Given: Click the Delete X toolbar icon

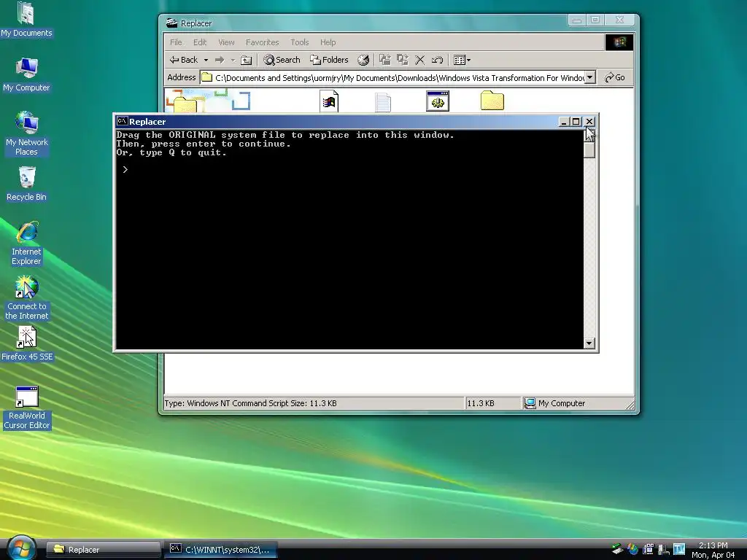Looking at the screenshot, I should click(x=419, y=60).
